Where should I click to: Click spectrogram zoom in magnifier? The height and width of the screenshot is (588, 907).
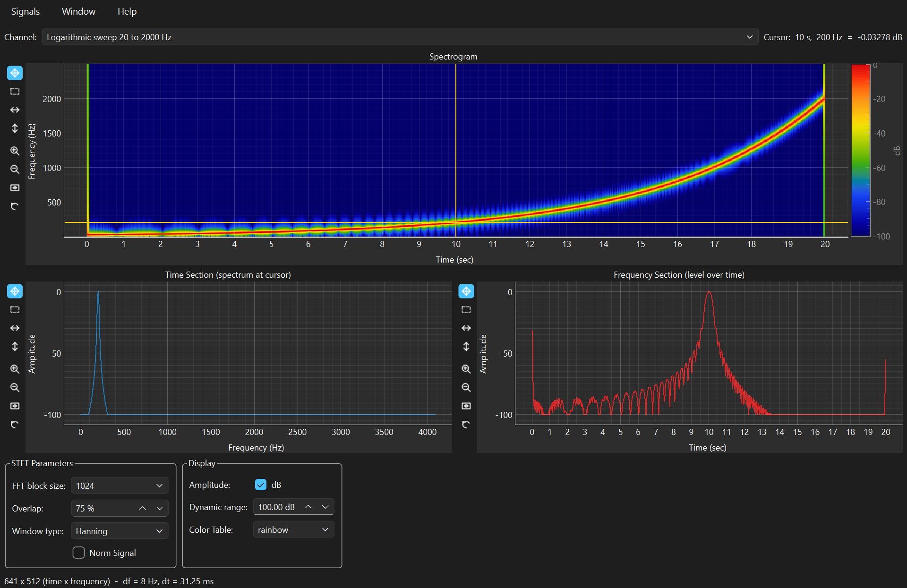coord(15,151)
